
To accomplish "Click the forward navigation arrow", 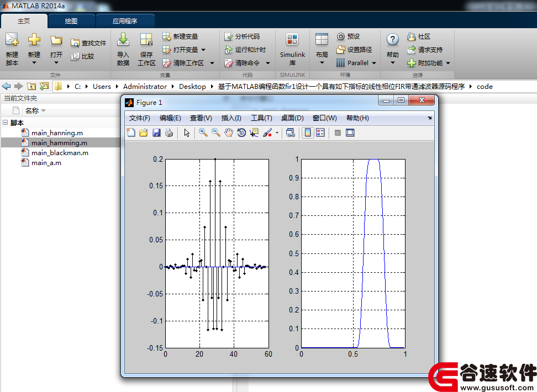I will click(18, 86).
